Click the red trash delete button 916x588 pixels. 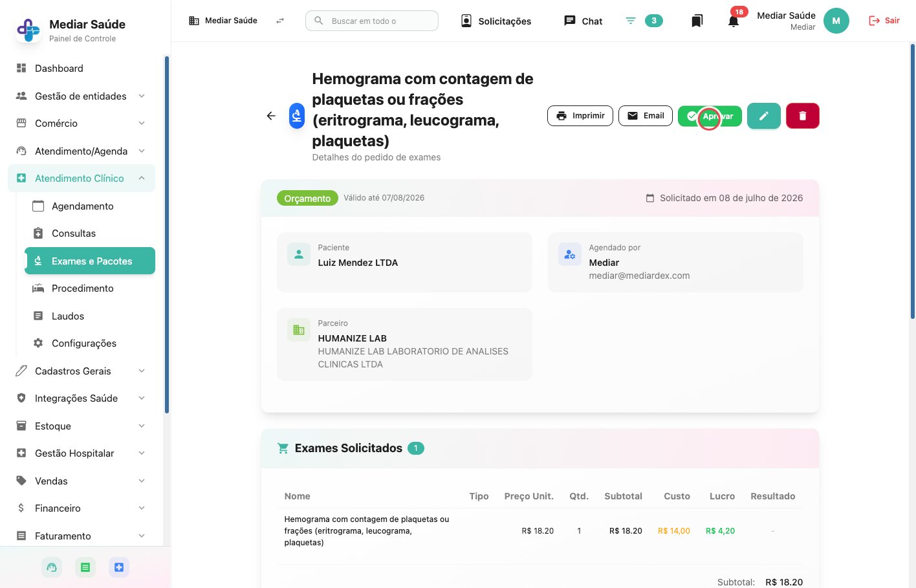tap(802, 116)
